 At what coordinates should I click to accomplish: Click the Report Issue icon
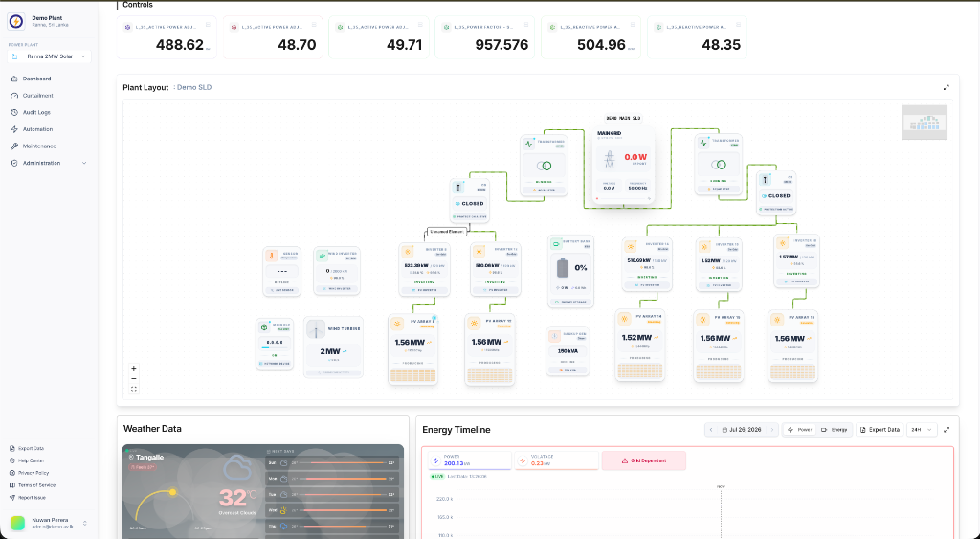(x=12, y=498)
